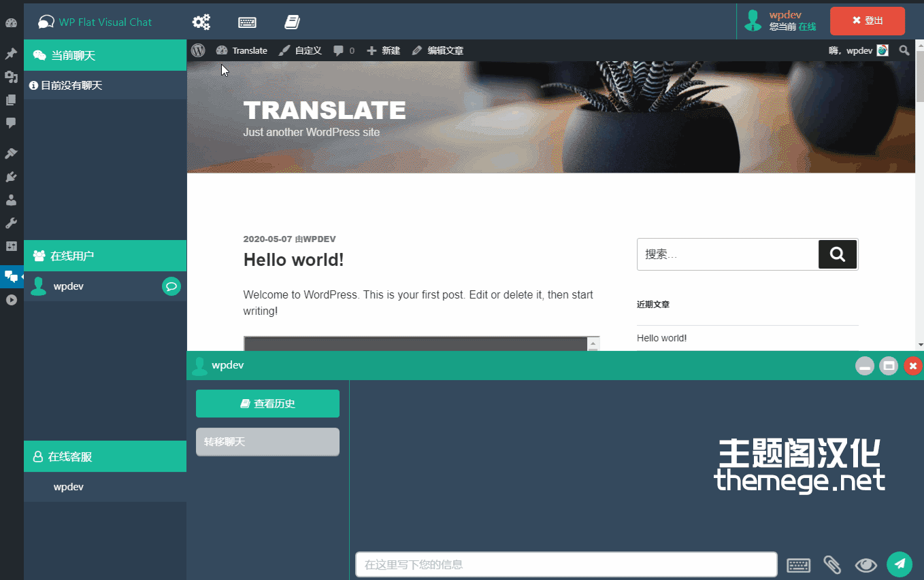Open the chat history book icon in top bar

[x=293, y=22]
